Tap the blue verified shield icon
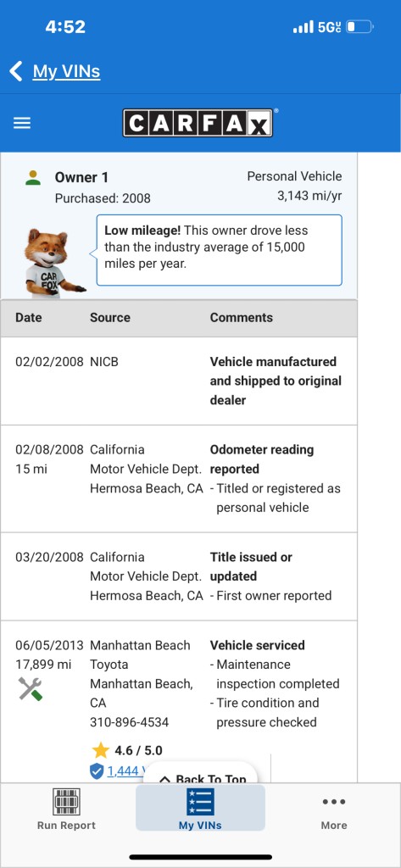 [x=97, y=771]
